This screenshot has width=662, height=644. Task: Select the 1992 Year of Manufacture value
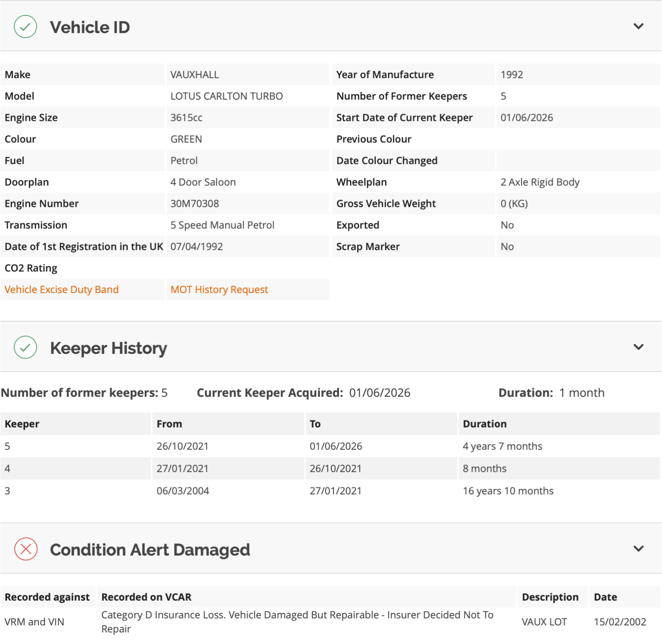point(512,74)
